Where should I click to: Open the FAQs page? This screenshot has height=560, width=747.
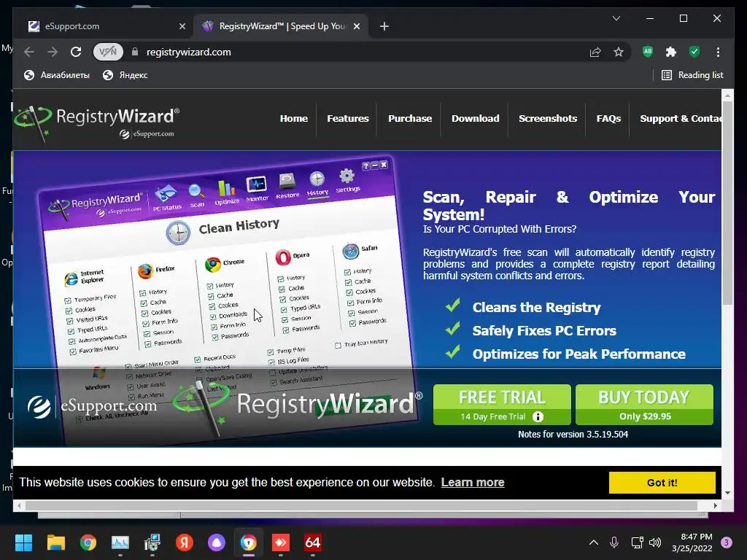tap(608, 119)
